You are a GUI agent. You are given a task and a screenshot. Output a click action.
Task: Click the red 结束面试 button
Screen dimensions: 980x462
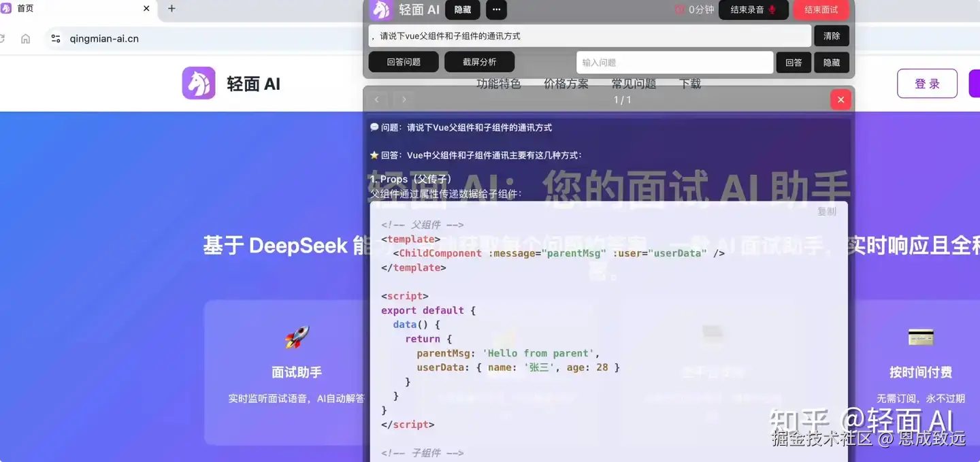point(821,10)
